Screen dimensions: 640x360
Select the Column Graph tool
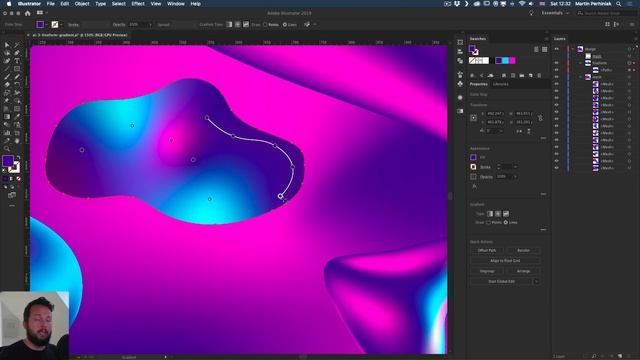(x=7, y=133)
